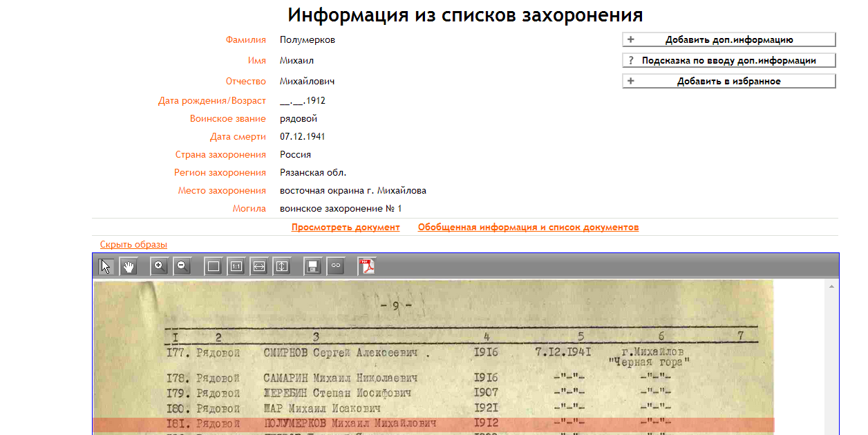
Task: Save the image with floppy disk icon
Action: click(x=313, y=266)
